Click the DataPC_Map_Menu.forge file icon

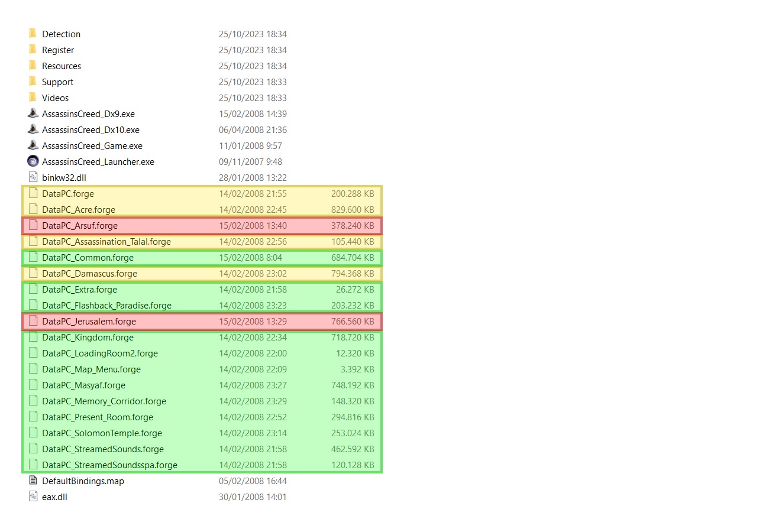point(33,369)
